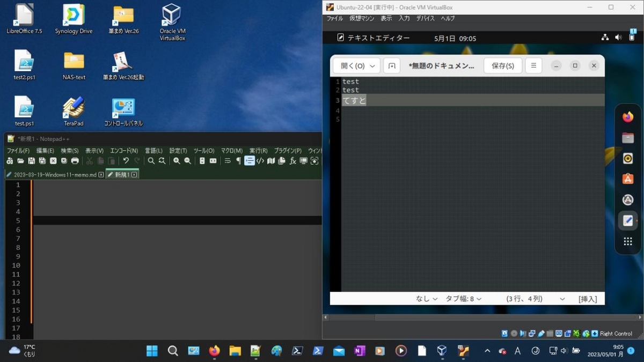
Task: Switch to the 2023-03-19-Windows11-memo.md tab
Action: coord(55,175)
